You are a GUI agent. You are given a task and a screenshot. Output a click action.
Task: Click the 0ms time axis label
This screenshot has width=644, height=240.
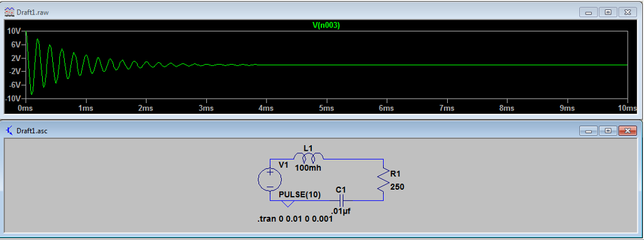pos(25,108)
